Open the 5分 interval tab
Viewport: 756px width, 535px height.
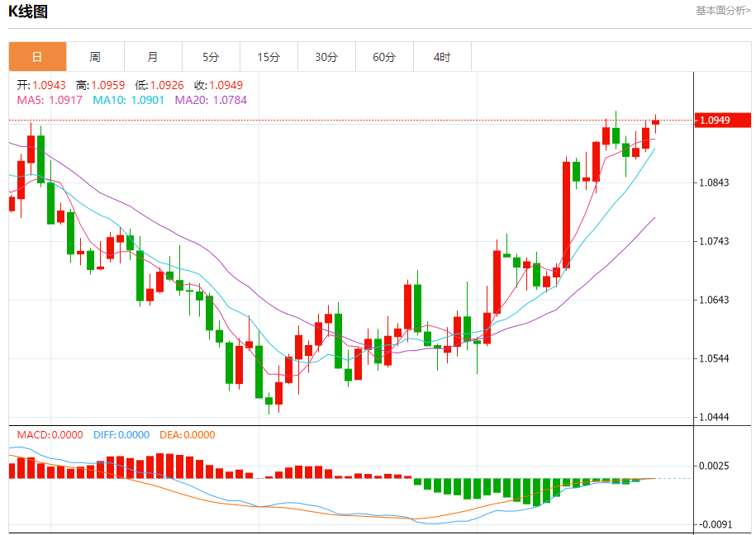point(212,57)
